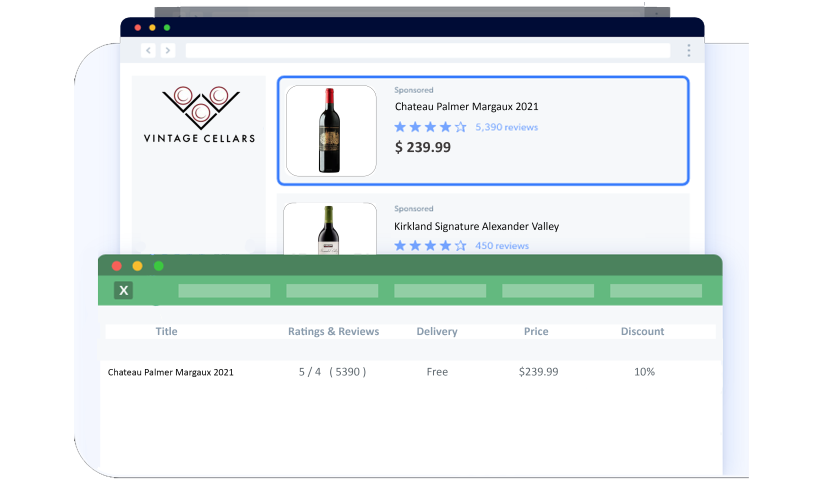The image size is (823, 480).
Task: Open the 450 reviews link
Action: (502, 246)
